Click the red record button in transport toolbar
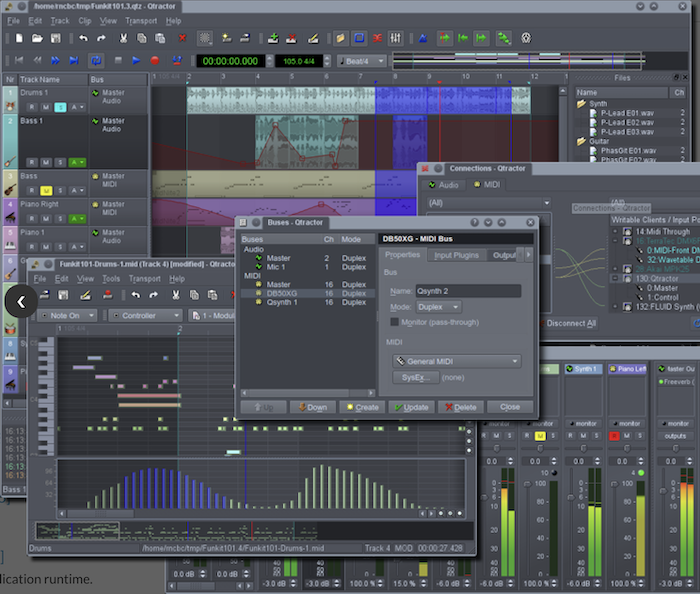The height and width of the screenshot is (594, 700). [155, 61]
